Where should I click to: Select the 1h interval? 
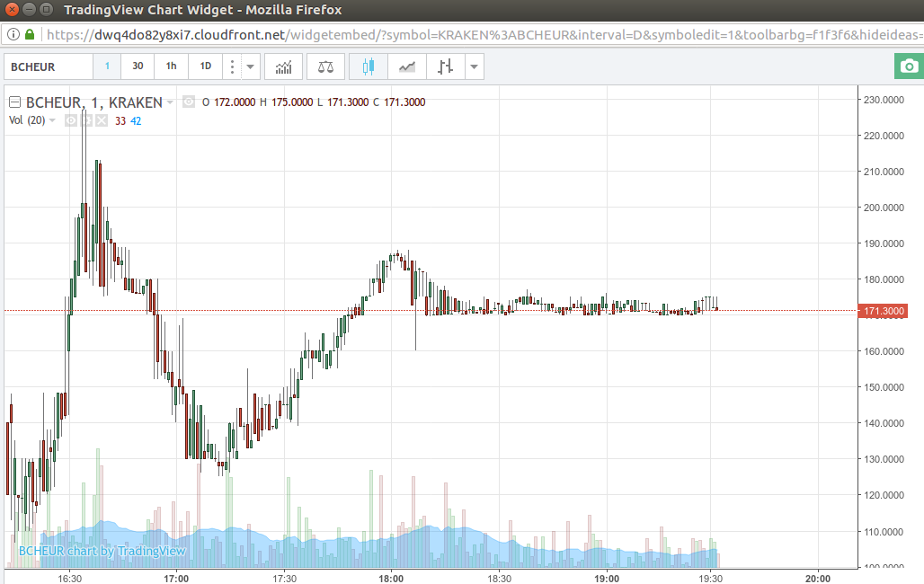click(171, 66)
